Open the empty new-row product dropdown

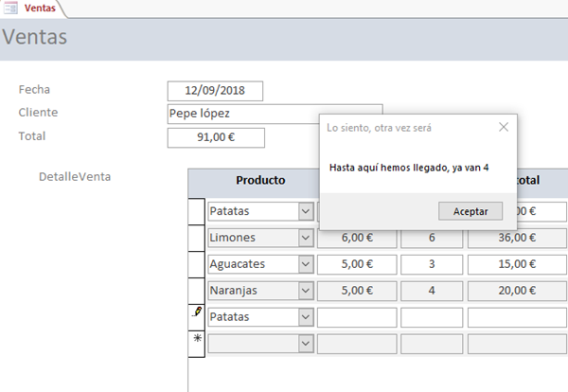coord(306,344)
